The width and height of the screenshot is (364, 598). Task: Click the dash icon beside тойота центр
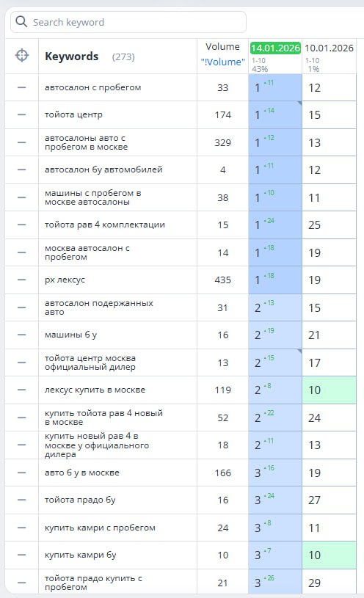tap(22, 114)
